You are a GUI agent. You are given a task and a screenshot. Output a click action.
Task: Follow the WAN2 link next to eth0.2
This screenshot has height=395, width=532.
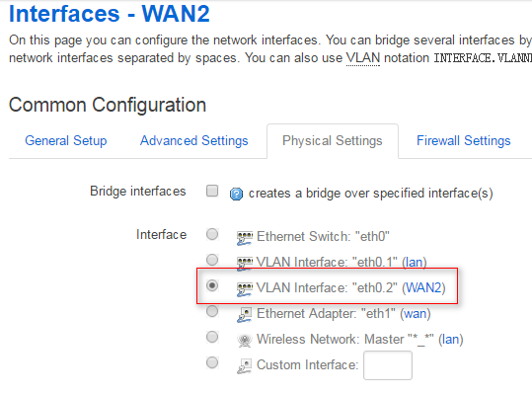(423, 287)
